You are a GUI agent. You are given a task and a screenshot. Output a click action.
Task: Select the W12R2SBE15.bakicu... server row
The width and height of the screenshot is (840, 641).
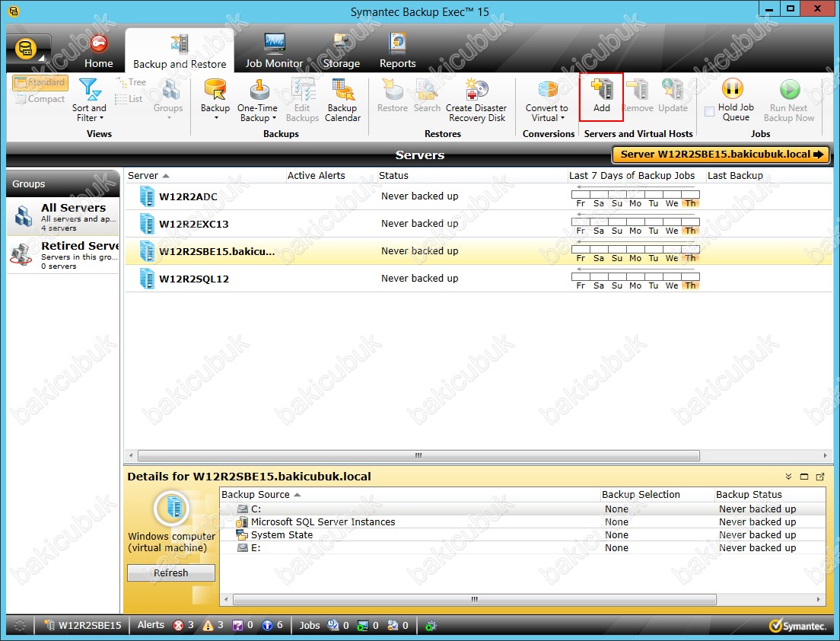(x=479, y=251)
